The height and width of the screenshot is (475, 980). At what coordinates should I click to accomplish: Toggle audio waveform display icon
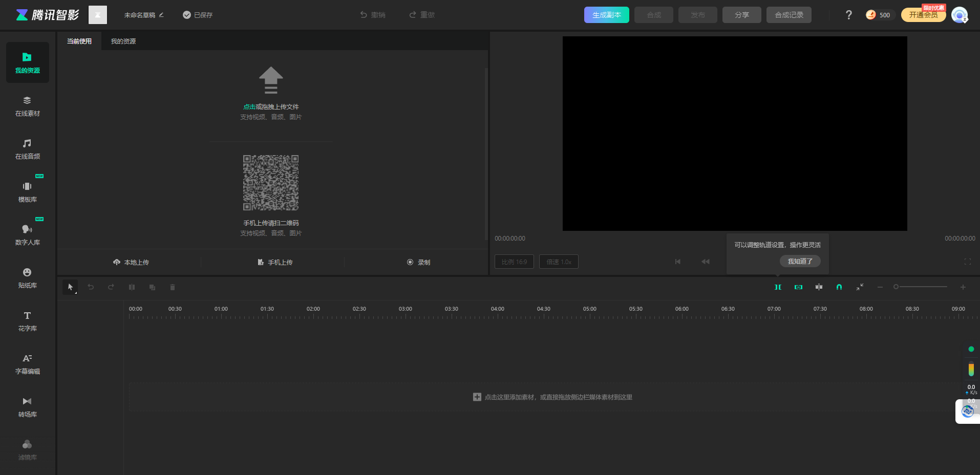(x=818, y=287)
